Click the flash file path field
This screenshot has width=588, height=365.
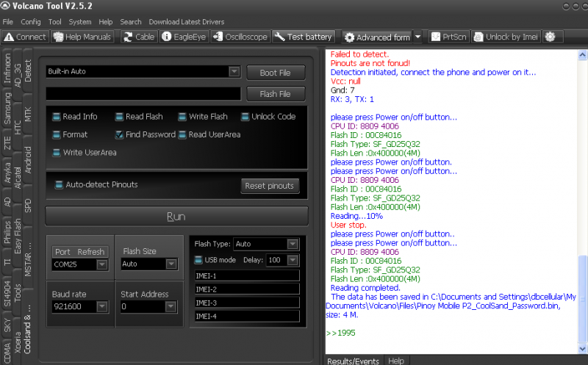(x=143, y=94)
